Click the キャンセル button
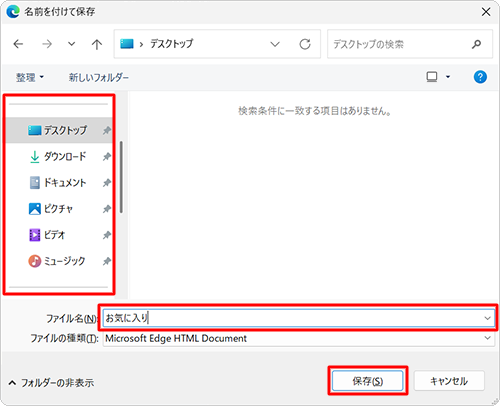The image size is (500, 406). [x=449, y=381]
